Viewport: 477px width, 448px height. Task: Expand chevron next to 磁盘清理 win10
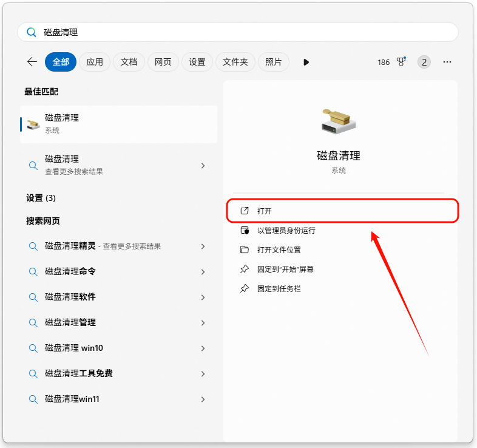click(x=203, y=348)
